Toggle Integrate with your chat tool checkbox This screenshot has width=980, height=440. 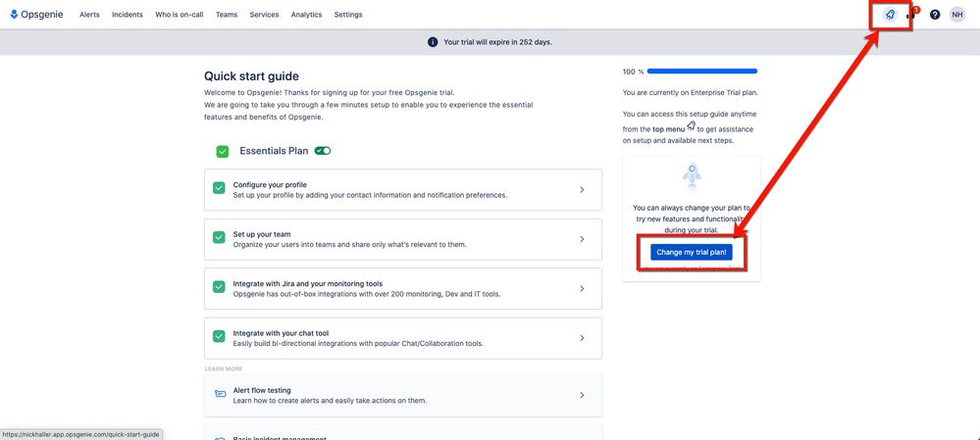[219, 336]
